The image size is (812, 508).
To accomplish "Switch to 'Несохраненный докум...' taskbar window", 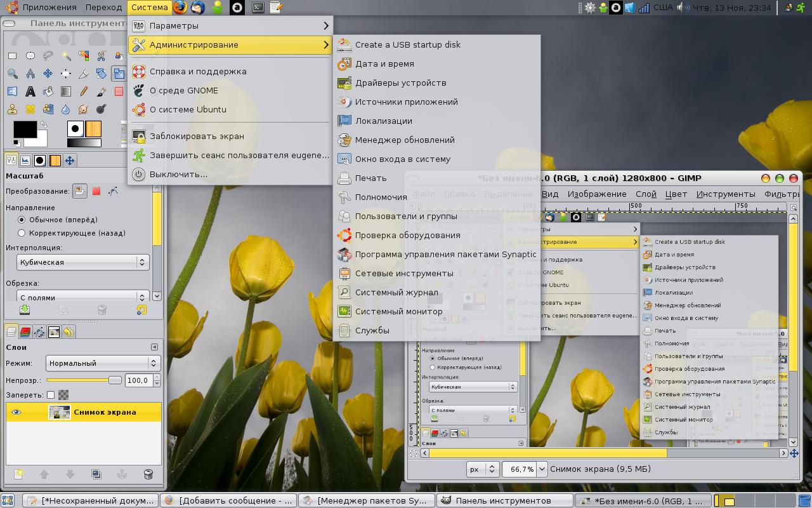I will point(91,500).
